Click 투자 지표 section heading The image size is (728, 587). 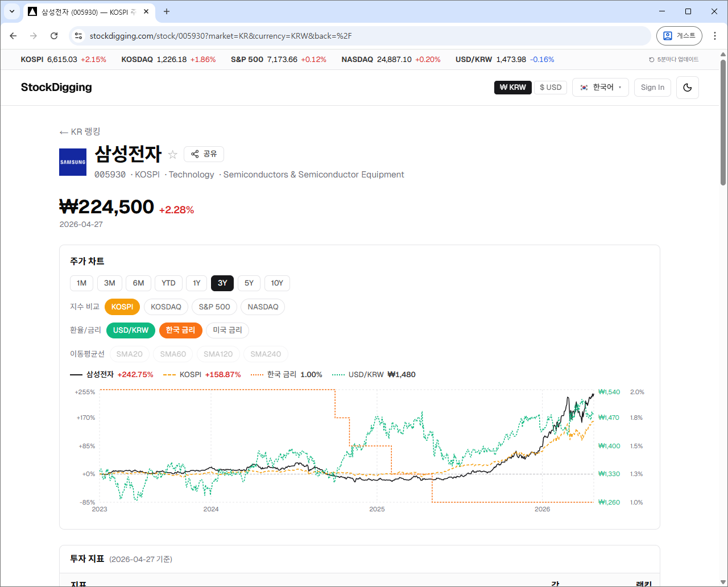click(87, 559)
